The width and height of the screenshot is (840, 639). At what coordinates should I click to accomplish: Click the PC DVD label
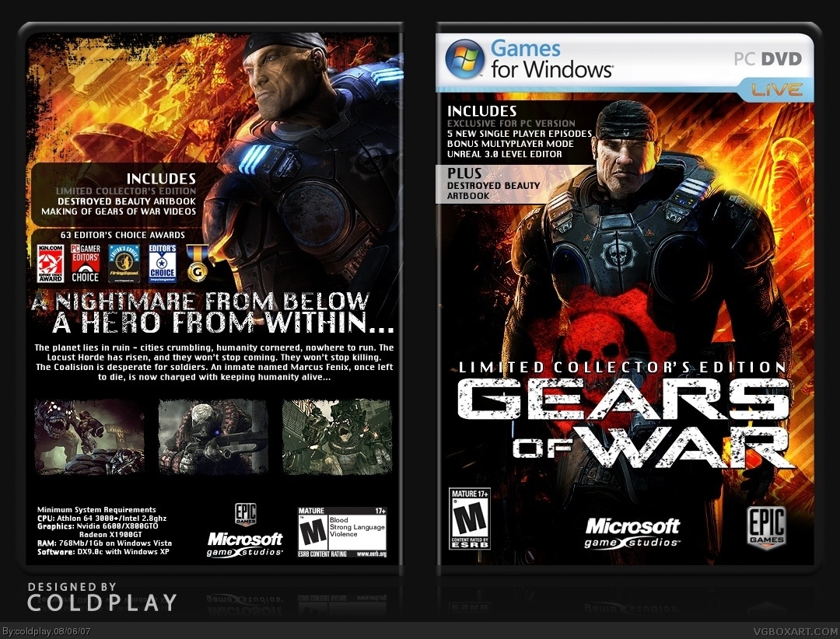coord(768,59)
